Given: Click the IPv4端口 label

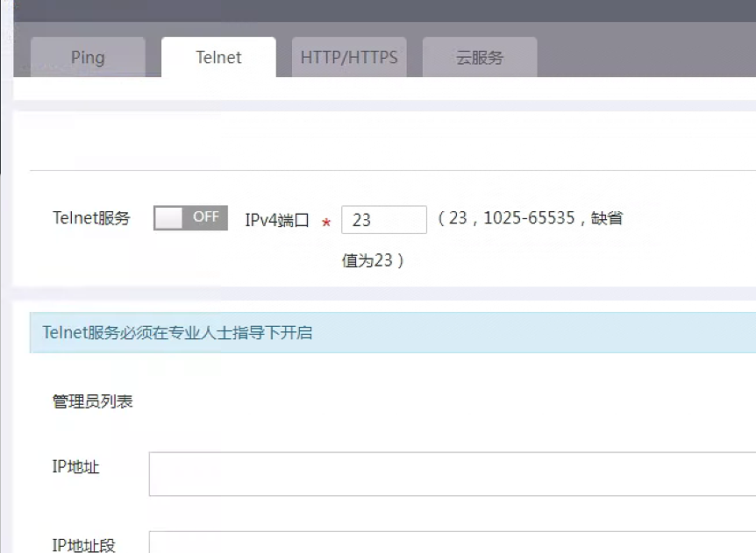Looking at the screenshot, I should 277,220.
